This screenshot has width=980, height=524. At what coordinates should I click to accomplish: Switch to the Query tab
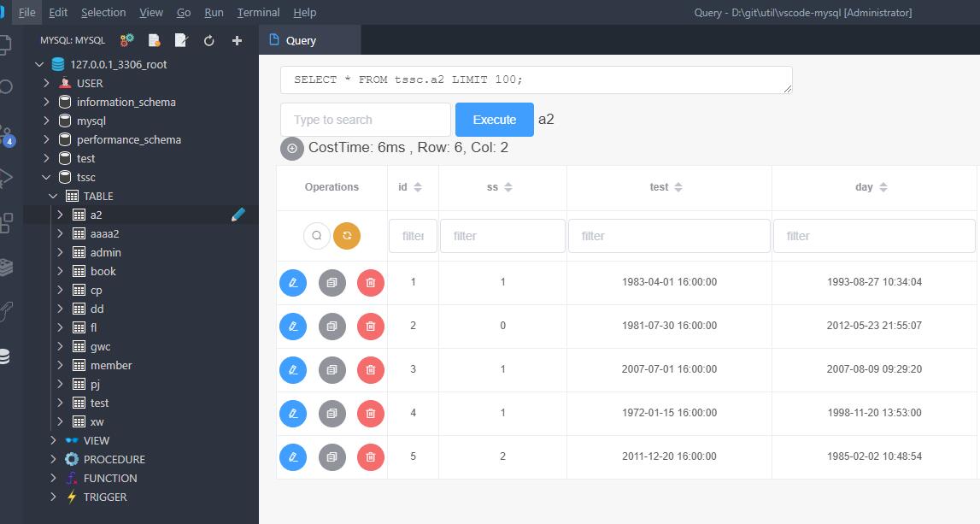tap(310, 40)
